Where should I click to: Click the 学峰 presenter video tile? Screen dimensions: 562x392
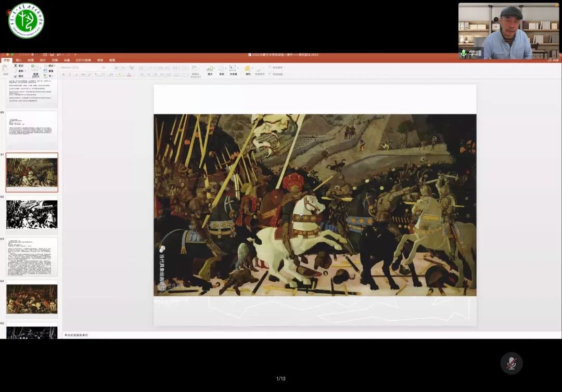pos(508,31)
